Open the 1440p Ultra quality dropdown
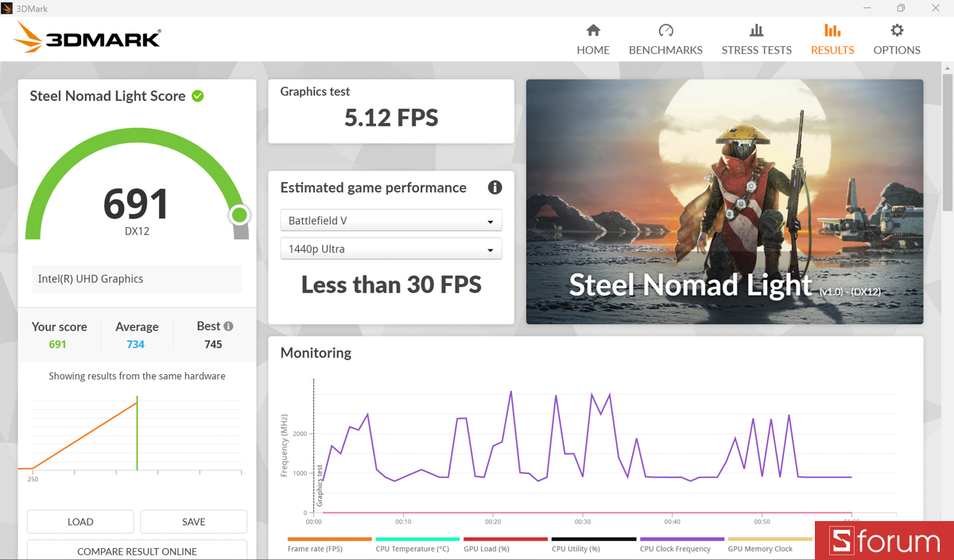 coord(390,249)
